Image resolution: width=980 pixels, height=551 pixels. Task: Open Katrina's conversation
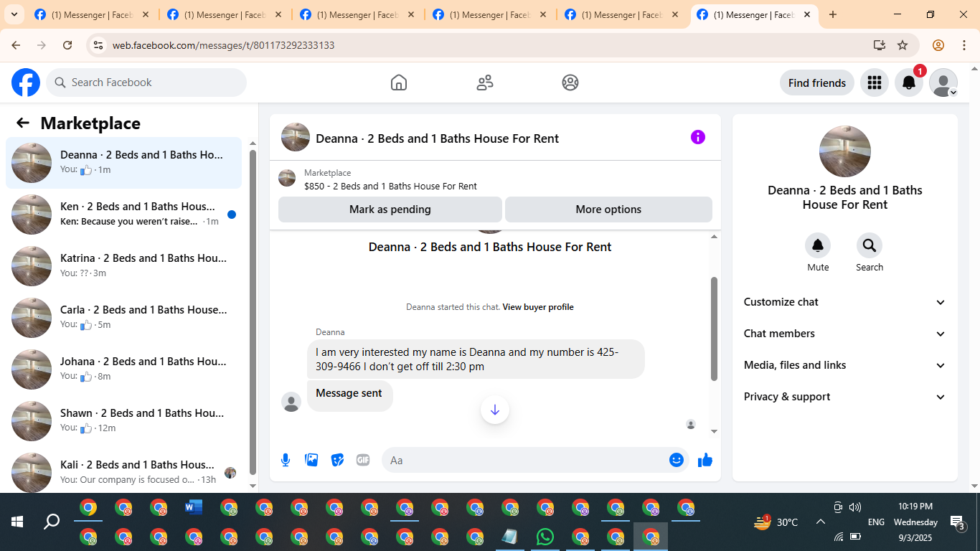point(124,266)
